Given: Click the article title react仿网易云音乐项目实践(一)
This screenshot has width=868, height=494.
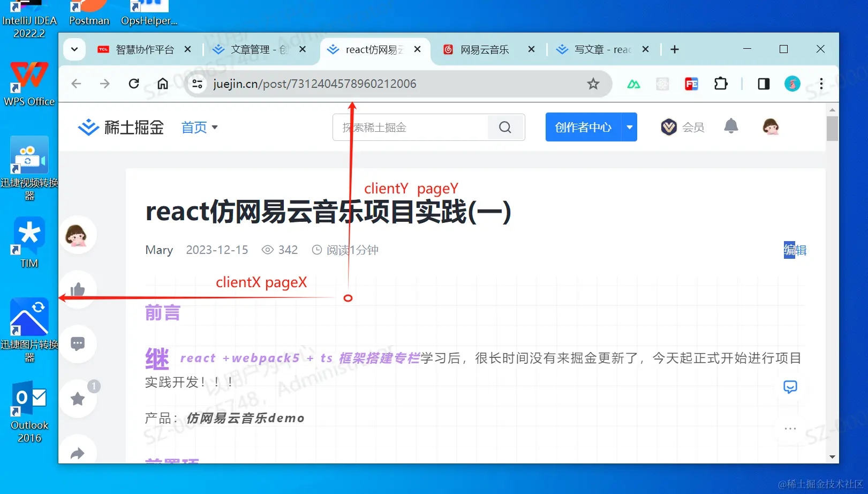Looking at the screenshot, I should 328,212.
